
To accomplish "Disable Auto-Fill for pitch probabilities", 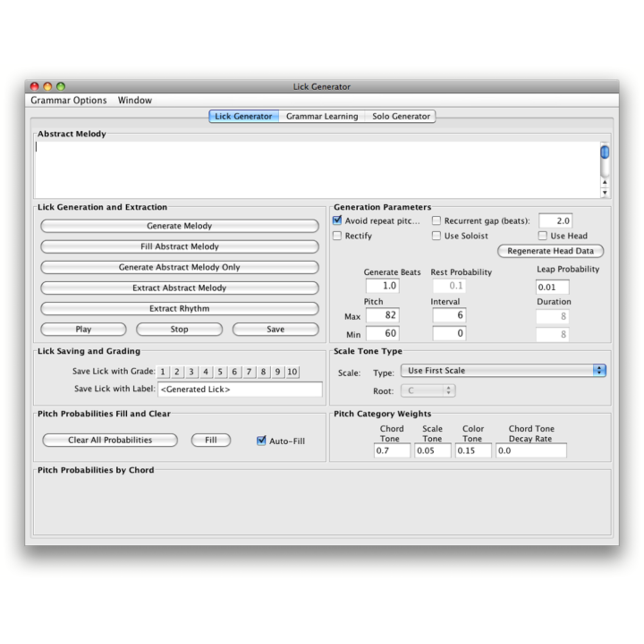I will click(261, 441).
